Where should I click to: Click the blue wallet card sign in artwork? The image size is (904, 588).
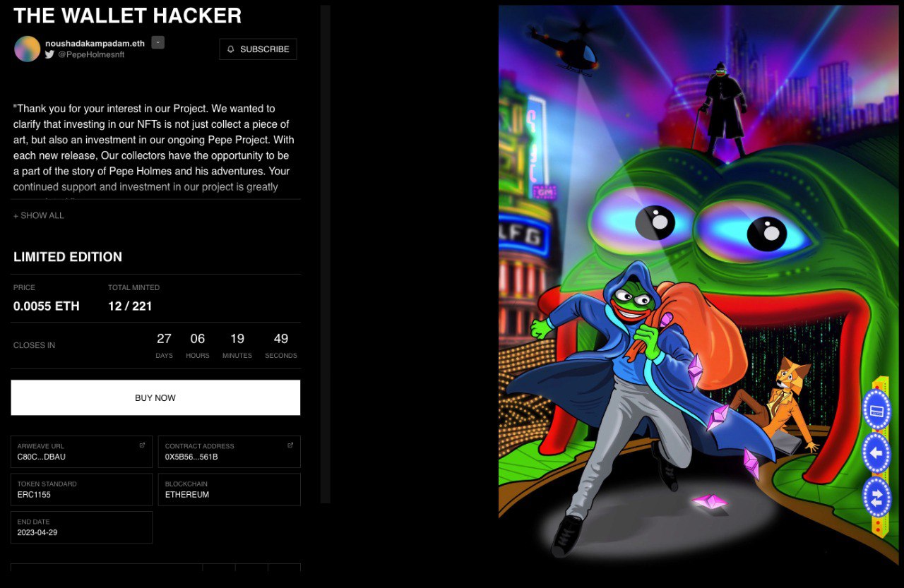click(x=876, y=409)
